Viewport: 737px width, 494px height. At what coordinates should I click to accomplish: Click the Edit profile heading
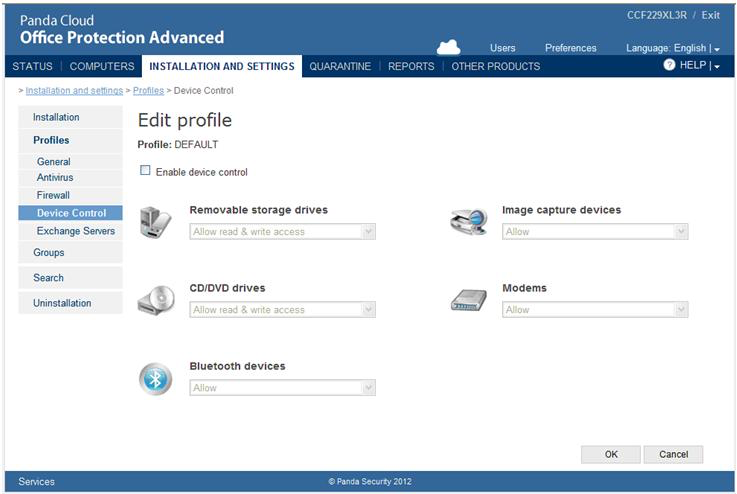click(185, 120)
